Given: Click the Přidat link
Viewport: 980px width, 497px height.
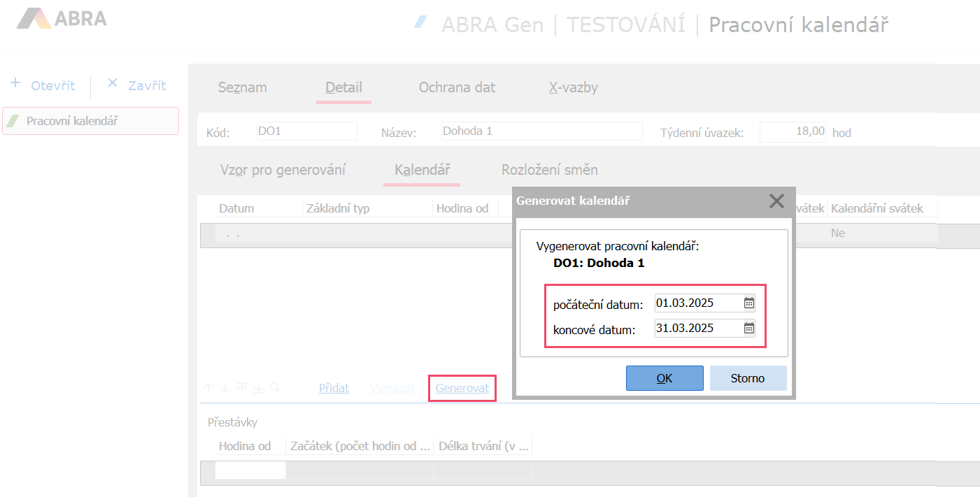Looking at the screenshot, I should point(334,388).
